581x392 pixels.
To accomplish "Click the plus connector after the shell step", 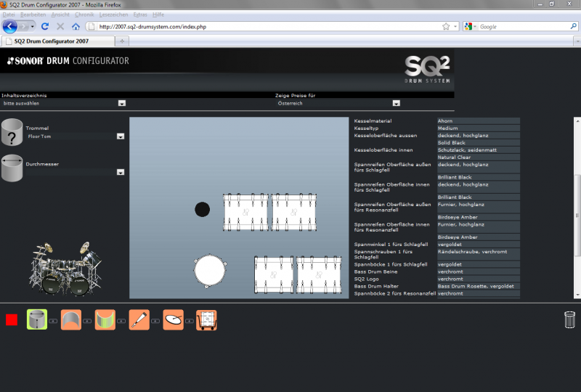I will pos(87,321).
